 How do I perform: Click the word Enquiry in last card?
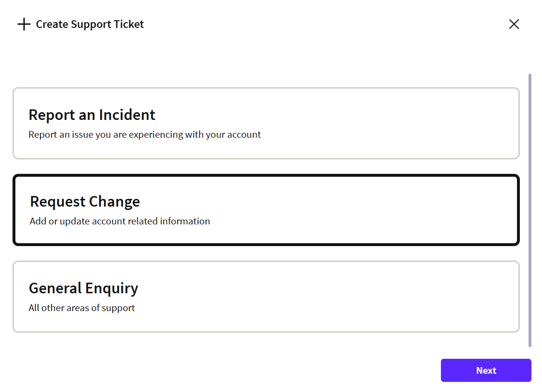pos(111,288)
